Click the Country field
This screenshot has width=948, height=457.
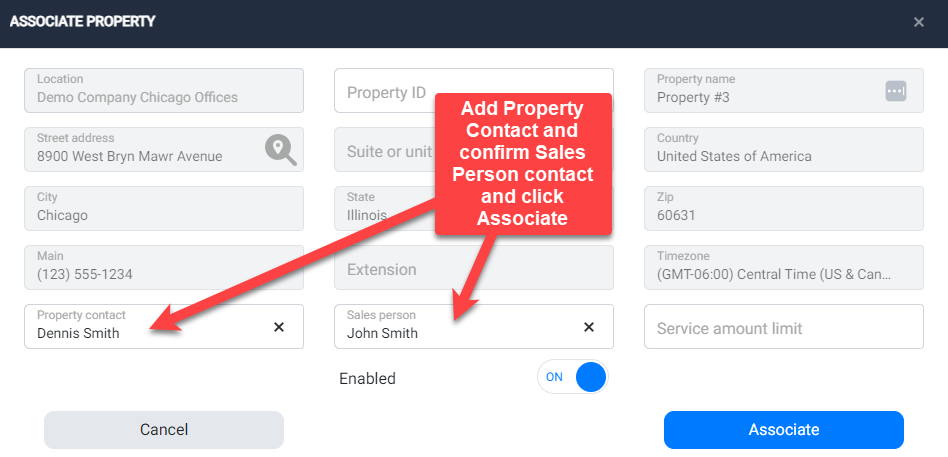pyautogui.click(x=783, y=149)
